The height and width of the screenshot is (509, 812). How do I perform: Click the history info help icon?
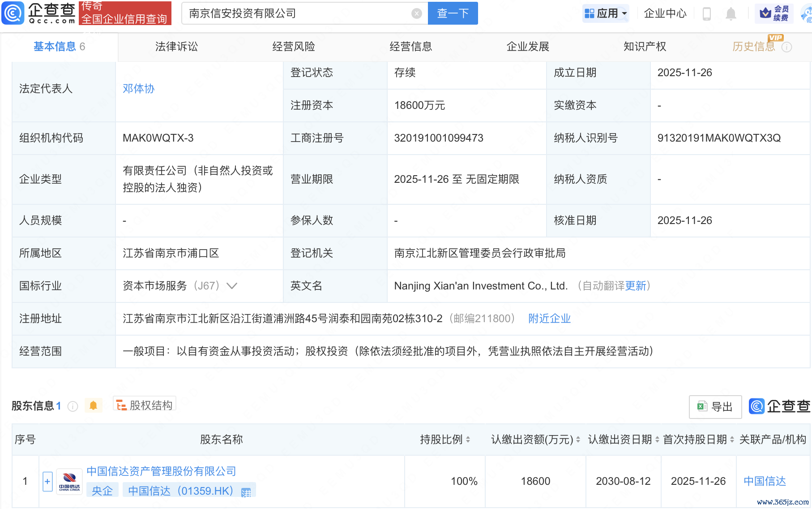(x=786, y=47)
